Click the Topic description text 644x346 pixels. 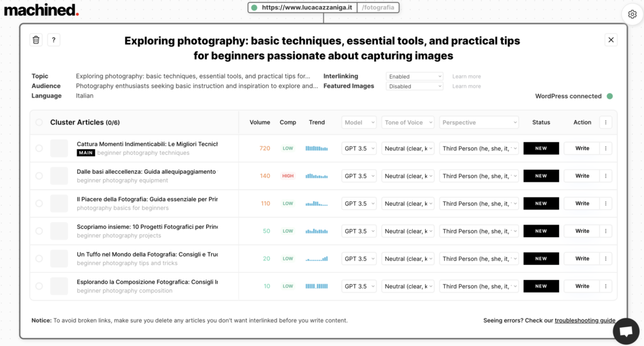(193, 76)
